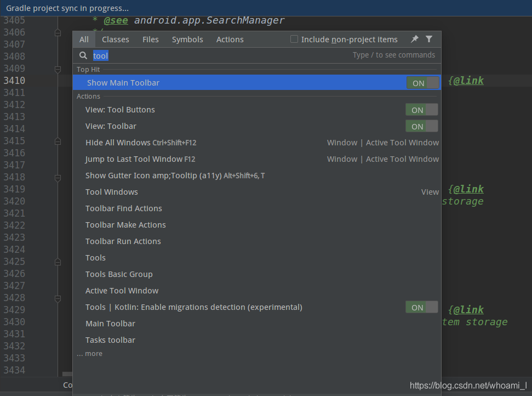Viewport: 532px width, 396px height.
Task: Expand the '... more' results entry
Action: click(89, 353)
